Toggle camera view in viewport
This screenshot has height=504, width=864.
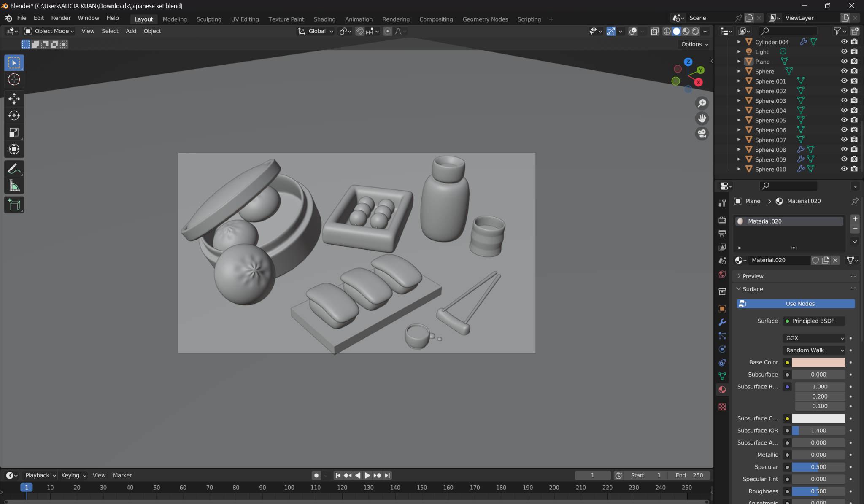click(x=702, y=134)
